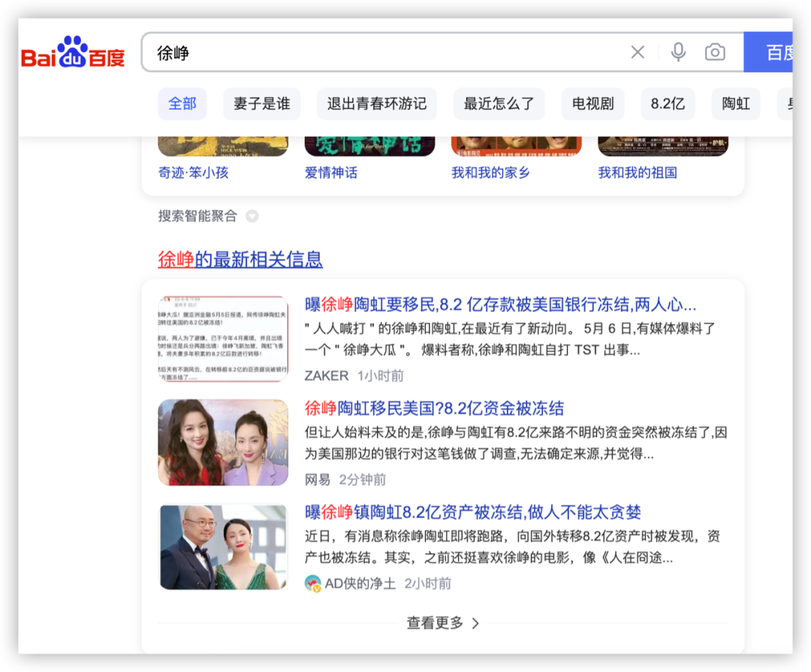Open image search with the camera icon

pyautogui.click(x=715, y=53)
